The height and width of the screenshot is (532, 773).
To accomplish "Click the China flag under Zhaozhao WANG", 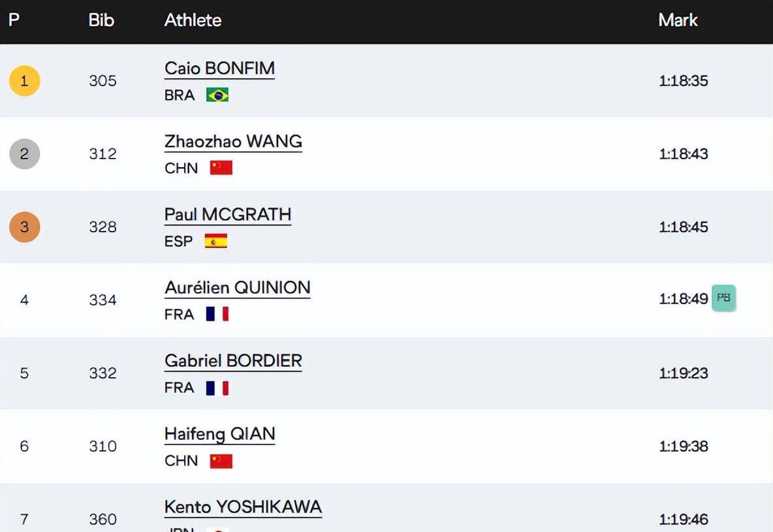I will (221, 168).
